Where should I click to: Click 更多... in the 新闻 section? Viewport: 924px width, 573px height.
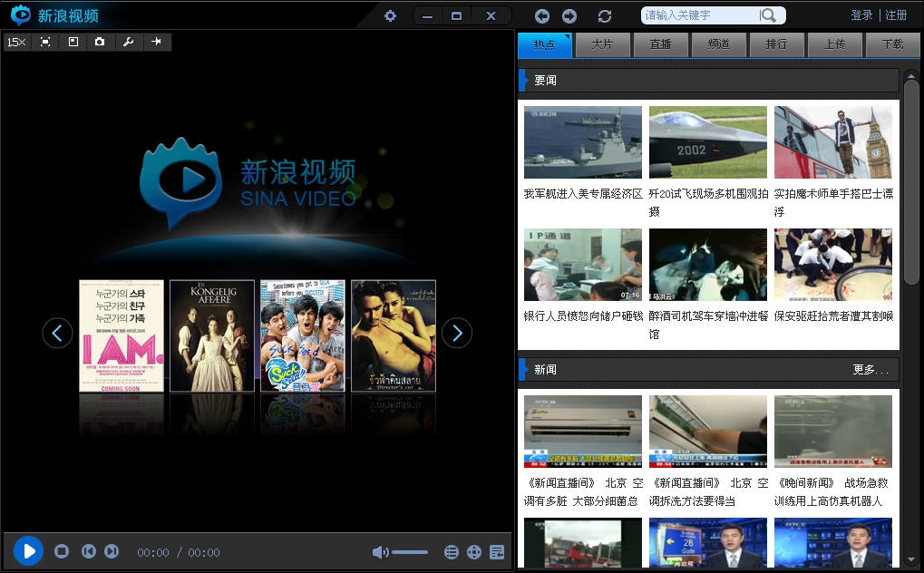coord(871,370)
